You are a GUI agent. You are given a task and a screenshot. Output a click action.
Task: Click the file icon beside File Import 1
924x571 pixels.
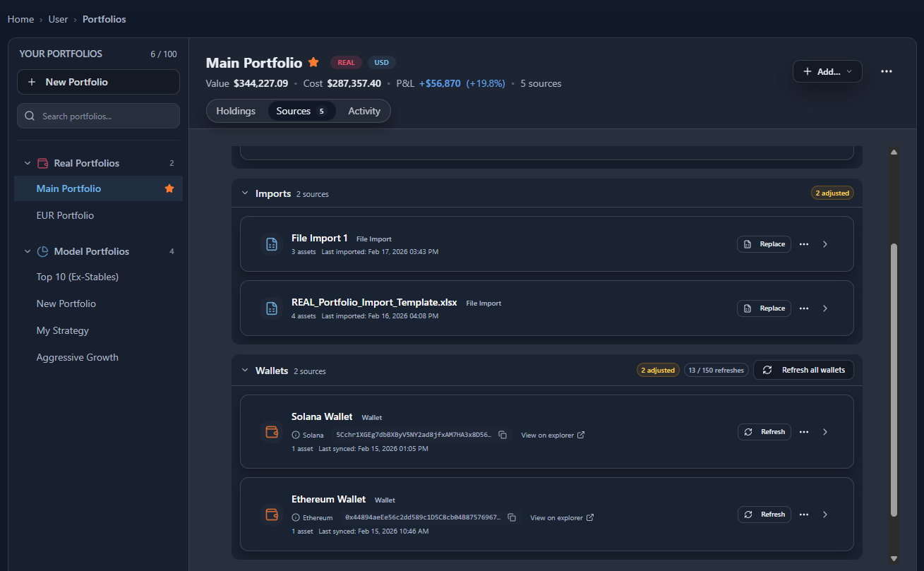pos(272,244)
